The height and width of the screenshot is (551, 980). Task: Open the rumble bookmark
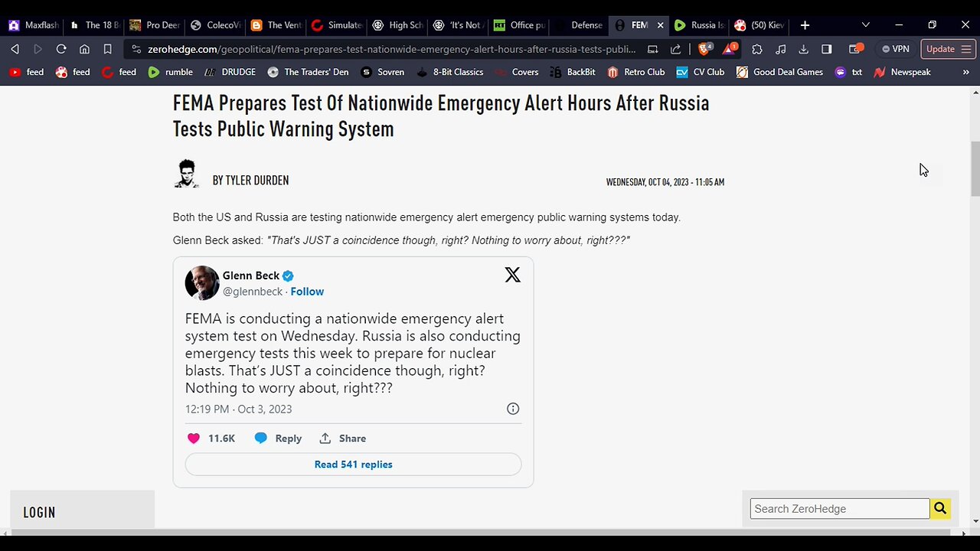(170, 72)
